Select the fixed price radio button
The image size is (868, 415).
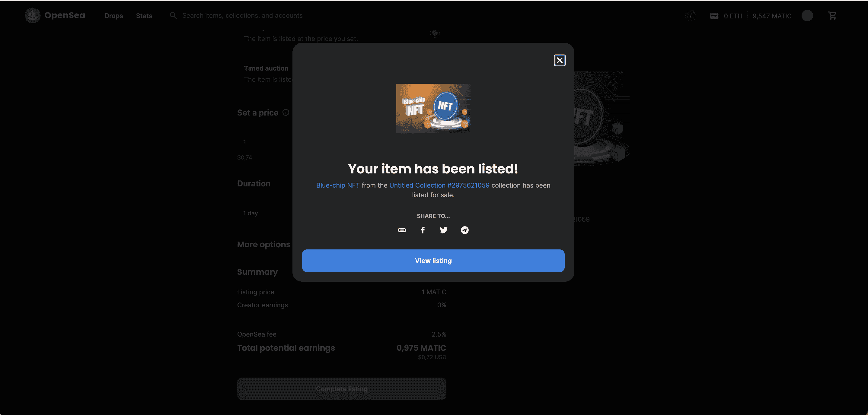[x=435, y=33]
